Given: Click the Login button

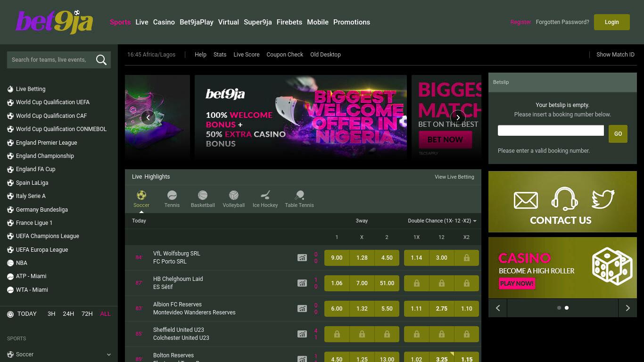Looking at the screenshot, I should [x=612, y=22].
